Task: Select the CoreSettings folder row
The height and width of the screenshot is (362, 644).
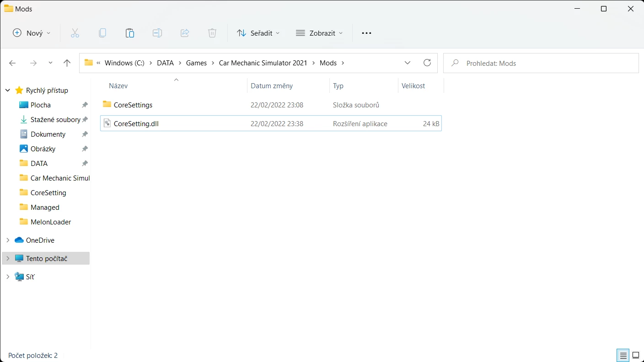Action: 271,105
